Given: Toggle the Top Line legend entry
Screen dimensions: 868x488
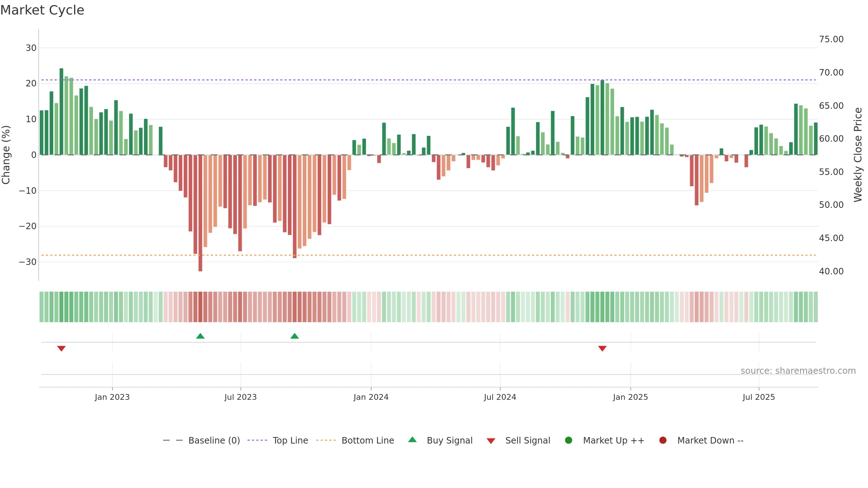Looking at the screenshot, I should coord(278,440).
